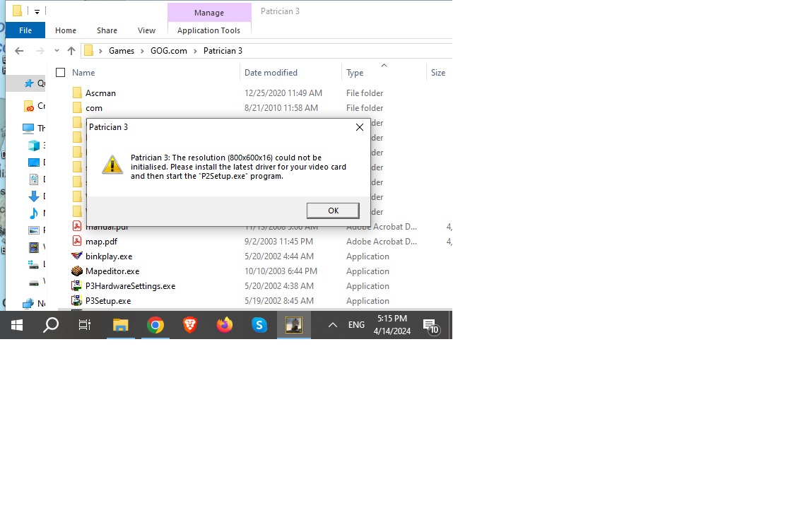This screenshot has width=800, height=532.
Task: Select Quick access star in sidebar
Action: click(x=29, y=83)
